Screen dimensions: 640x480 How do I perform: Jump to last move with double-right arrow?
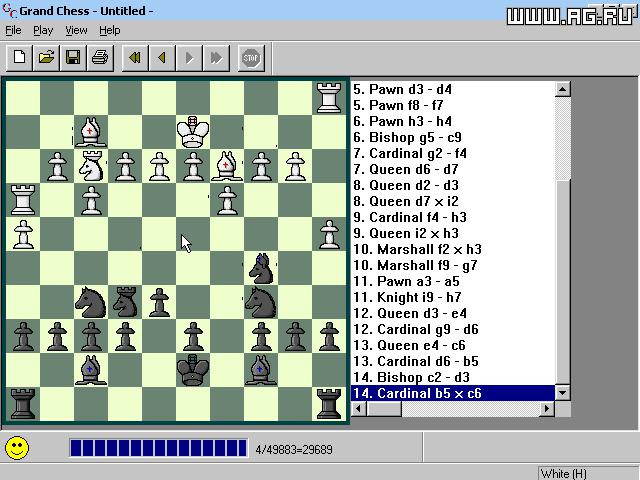(x=216, y=58)
